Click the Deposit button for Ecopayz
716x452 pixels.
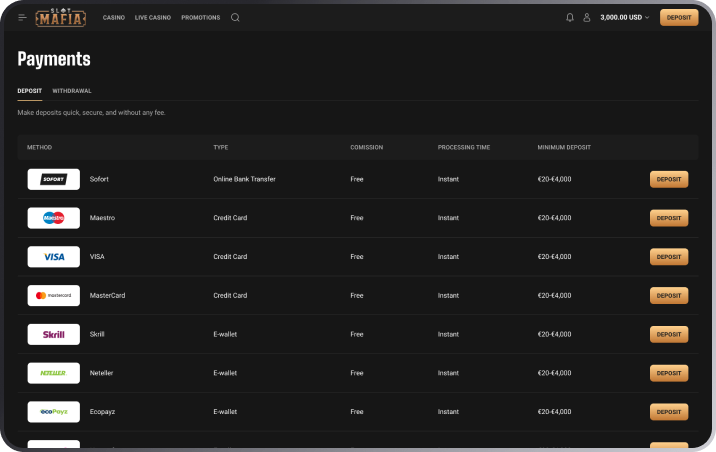click(x=669, y=412)
